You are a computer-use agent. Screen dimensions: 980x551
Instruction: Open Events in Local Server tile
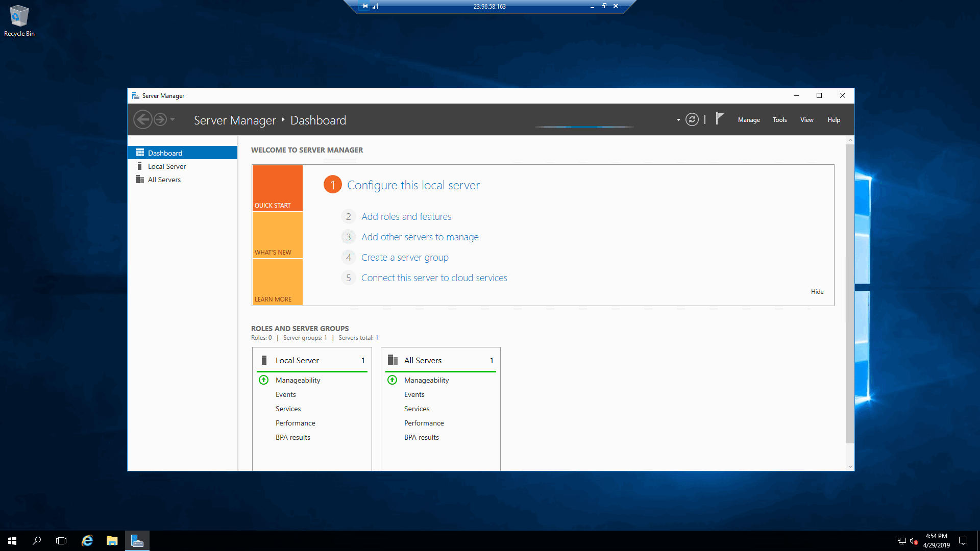click(x=286, y=394)
